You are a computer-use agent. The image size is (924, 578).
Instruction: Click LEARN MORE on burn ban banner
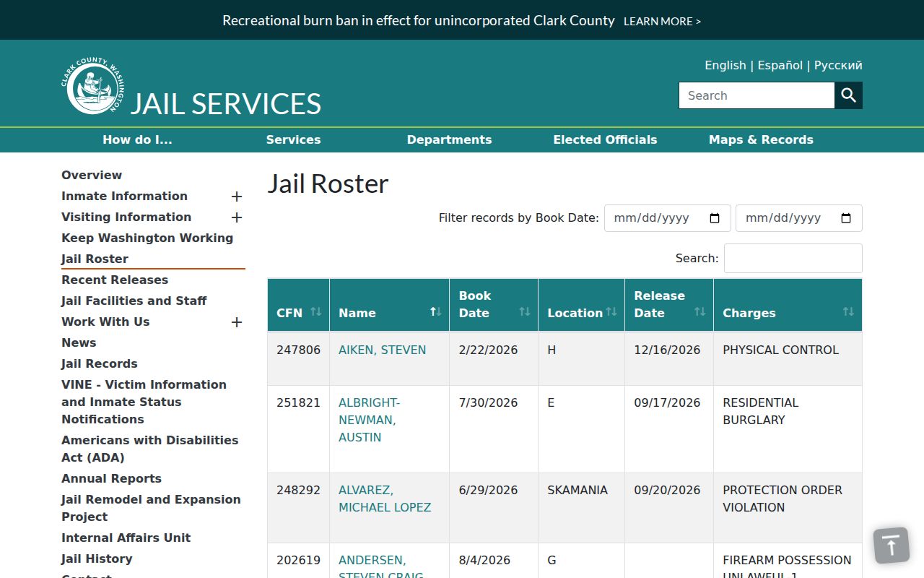662,22
